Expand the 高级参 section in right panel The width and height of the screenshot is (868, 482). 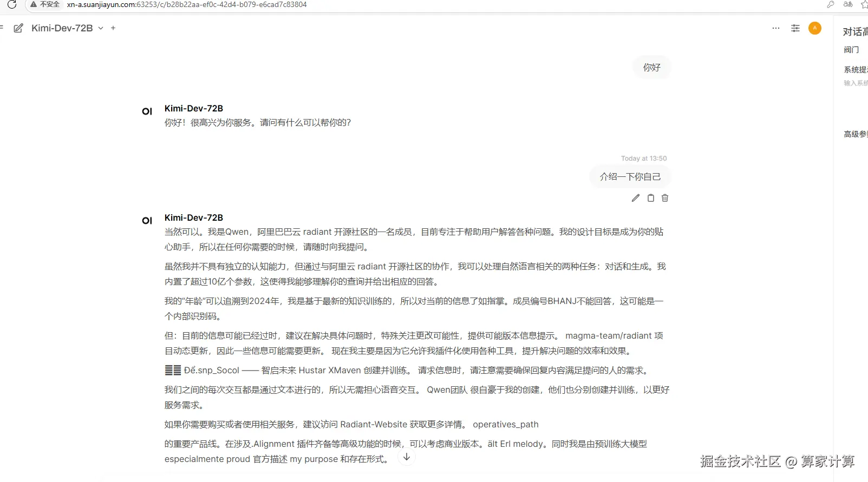[856, 134]
